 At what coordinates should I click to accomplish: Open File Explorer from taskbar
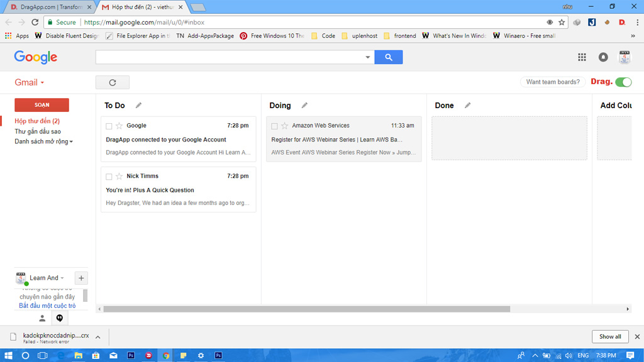click(x=78, y=356)
